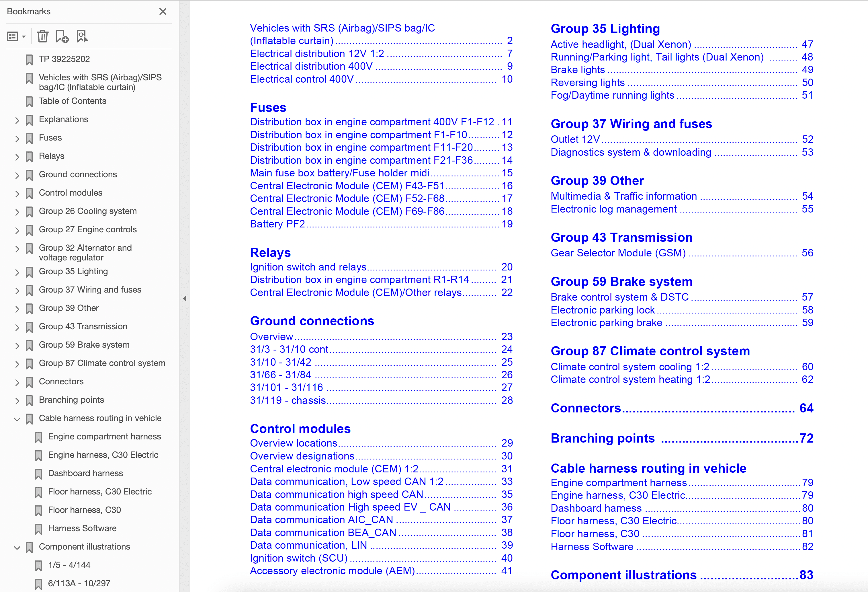Click the delete bookmark trash icon
This screenshot has height=592, width=868.
coord(43,37)
